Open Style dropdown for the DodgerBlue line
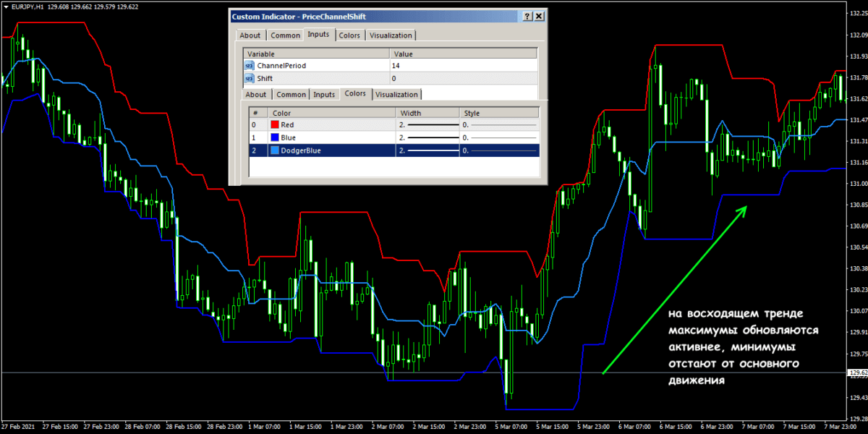The height and width of the screenshot is (434, 868). 499,150
